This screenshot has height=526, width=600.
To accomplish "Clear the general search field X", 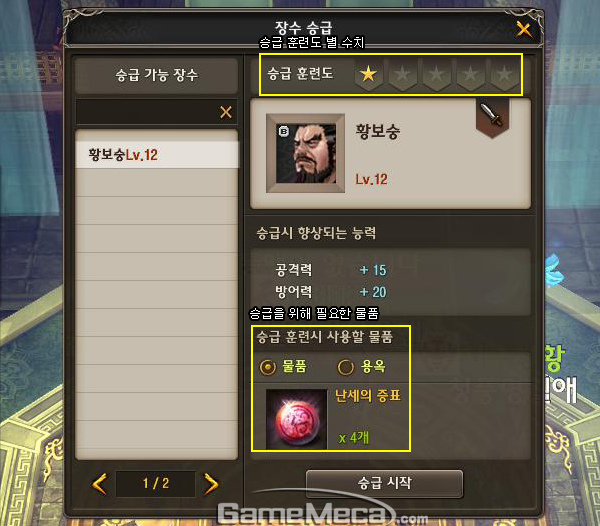I will point(226,112).
